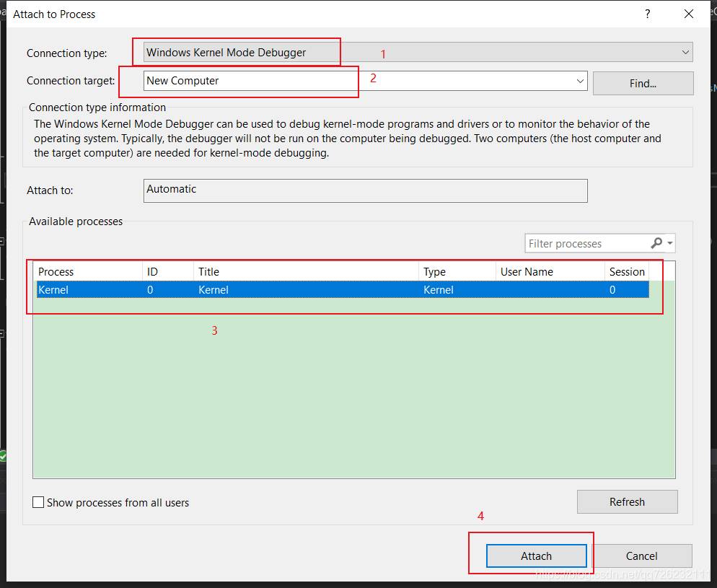Sort by the Title column header
This screenshot has height=588, width=717.
click(x=306, y=271)
